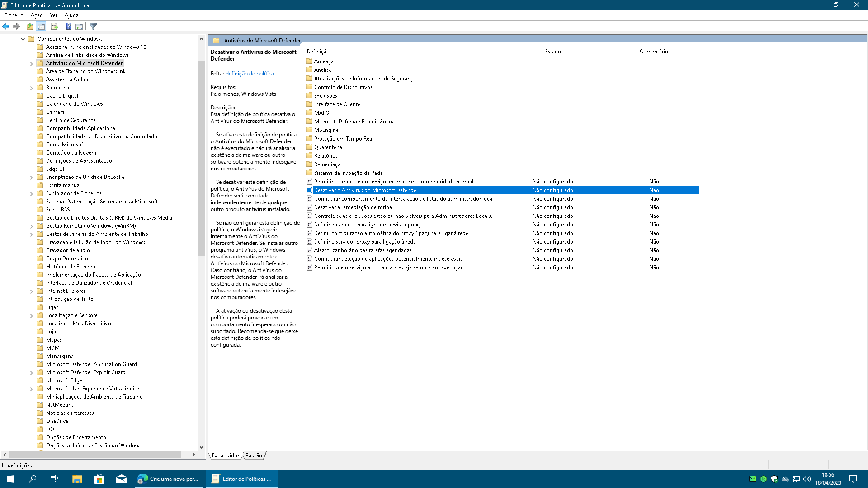Sort by the Definição column header
This screenshot has height=488, width=868.
click(401, 52)
